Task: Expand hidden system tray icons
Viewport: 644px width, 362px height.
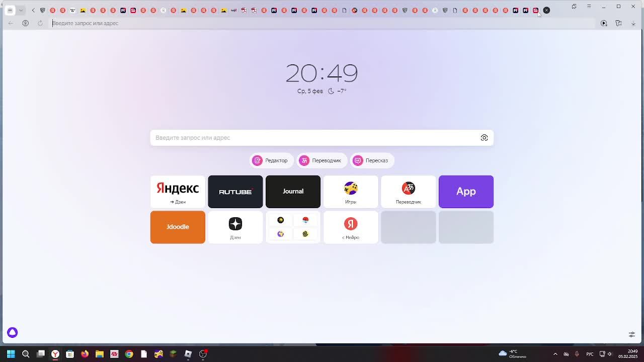Action: (x=555, y=354)
